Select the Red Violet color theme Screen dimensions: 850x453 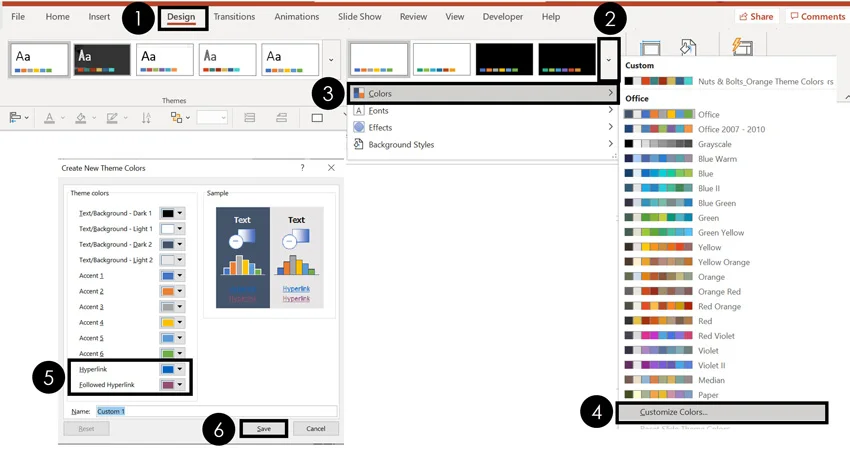pos(726,336)
